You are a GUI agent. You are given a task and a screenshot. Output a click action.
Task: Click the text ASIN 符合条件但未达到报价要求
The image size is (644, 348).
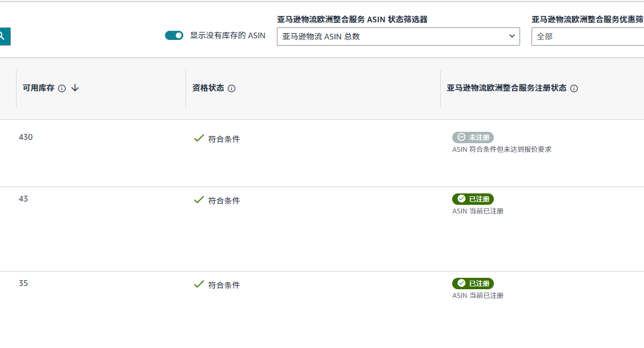(501, 149)
